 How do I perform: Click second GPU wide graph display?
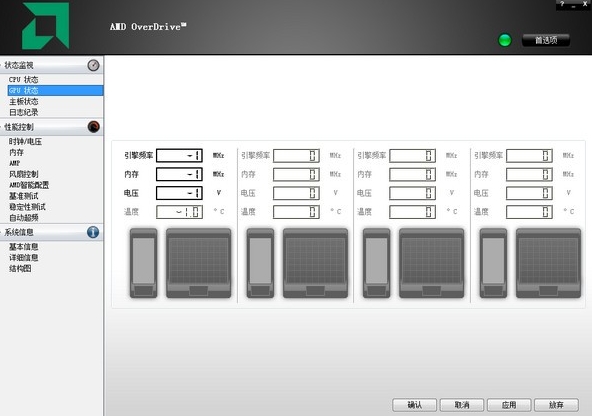click(315, 263)
